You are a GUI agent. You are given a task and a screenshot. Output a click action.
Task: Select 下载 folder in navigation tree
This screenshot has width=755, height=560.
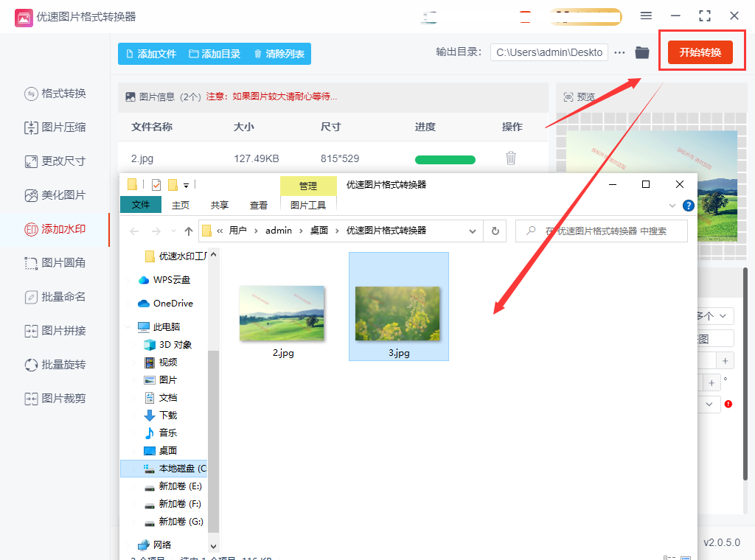pos(161,415)
